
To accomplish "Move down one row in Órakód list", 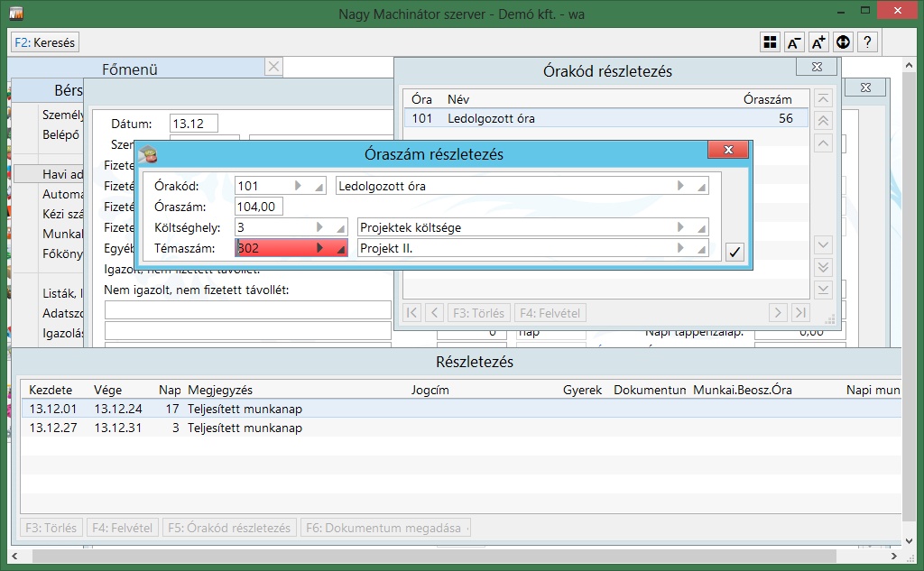I will pos(823,244).
